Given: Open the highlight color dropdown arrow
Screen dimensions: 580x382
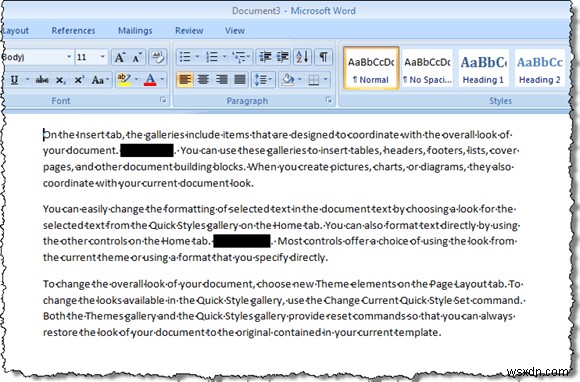Looking at the screenshot, I should [x=136, y=80].
